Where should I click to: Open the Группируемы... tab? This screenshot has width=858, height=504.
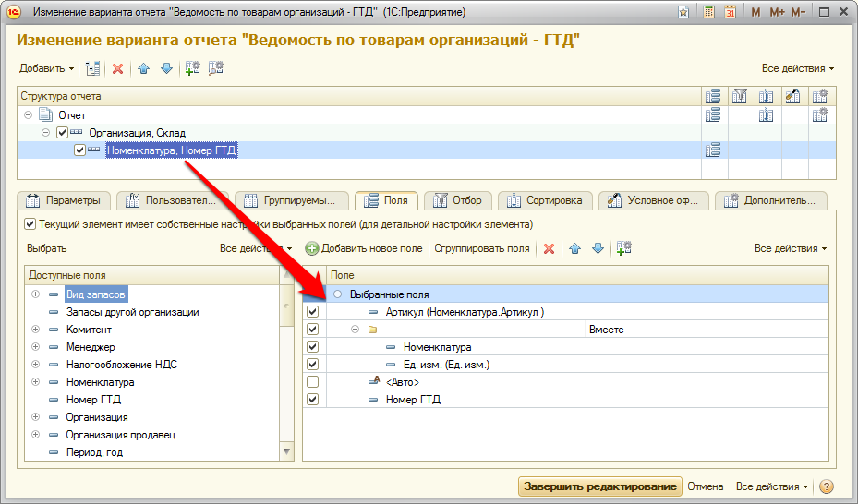point(290,200)
